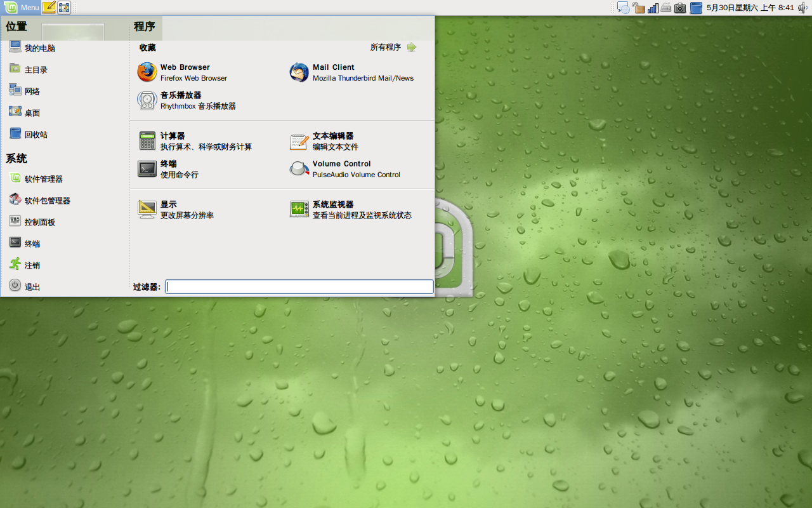This screenshot has width=812, height=508.
Task: Open 控制面板 control panel
Action: click(x=32, y=222)
